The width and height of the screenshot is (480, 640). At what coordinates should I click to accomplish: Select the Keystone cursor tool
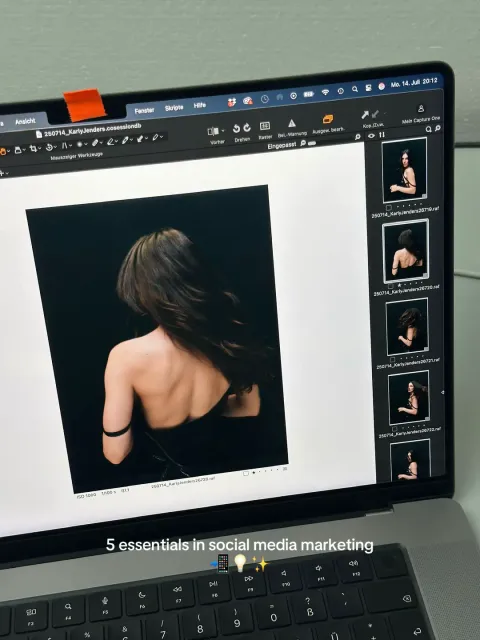tap(64, 146)
